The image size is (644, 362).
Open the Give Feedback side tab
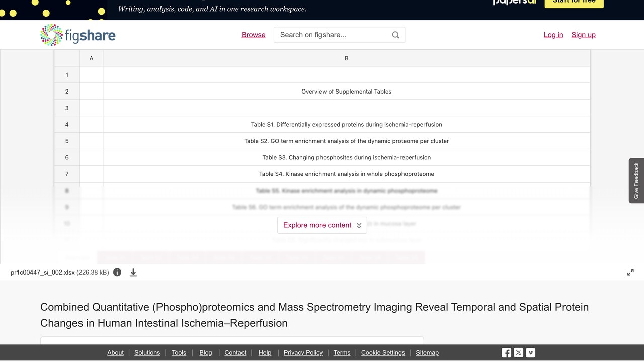pyautogui.click(x=636, y=180)
